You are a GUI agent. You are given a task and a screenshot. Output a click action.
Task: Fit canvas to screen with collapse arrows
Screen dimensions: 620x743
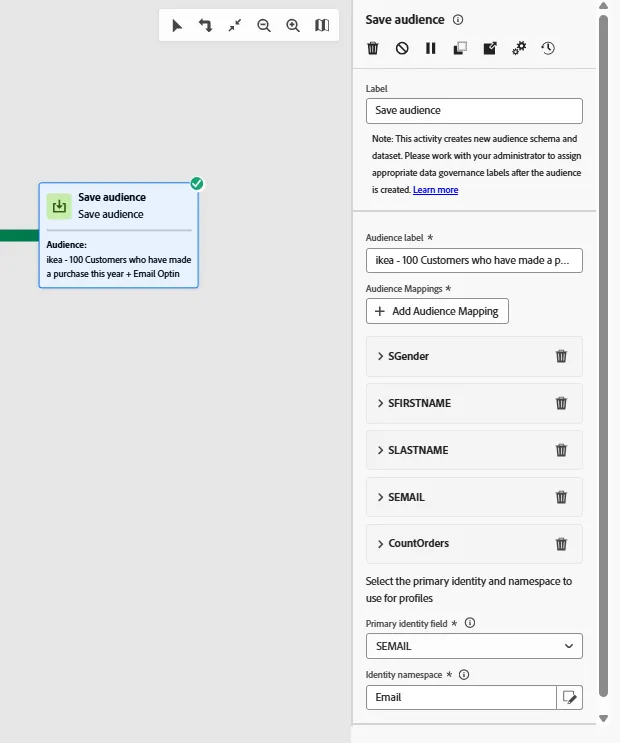(235, 25)
